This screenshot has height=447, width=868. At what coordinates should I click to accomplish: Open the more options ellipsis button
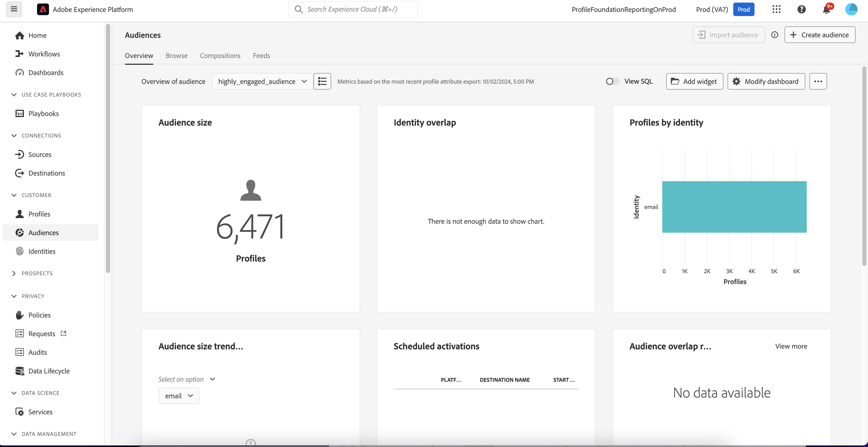[x=818, y=81]
